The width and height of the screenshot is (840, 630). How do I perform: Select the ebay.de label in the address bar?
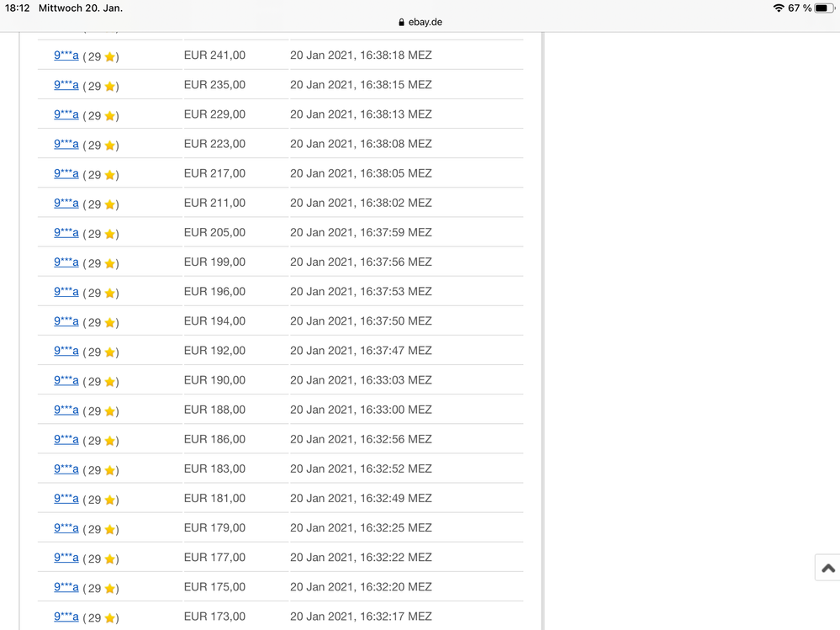pyautogui.click(x=425, y=22)
